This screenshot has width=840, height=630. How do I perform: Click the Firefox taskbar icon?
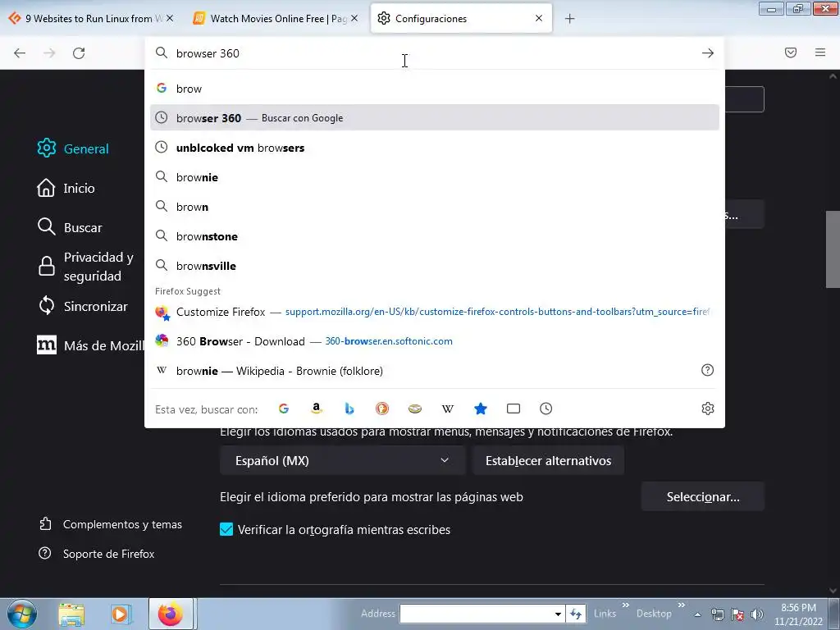click(x=171, y=614)
